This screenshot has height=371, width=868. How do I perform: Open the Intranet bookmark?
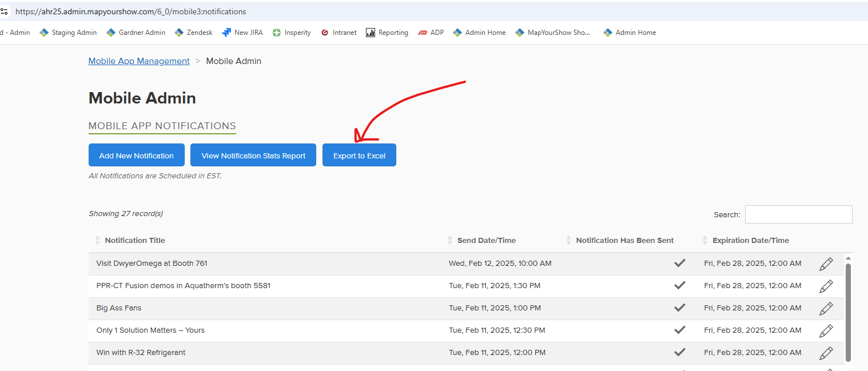tap(339, 33)
